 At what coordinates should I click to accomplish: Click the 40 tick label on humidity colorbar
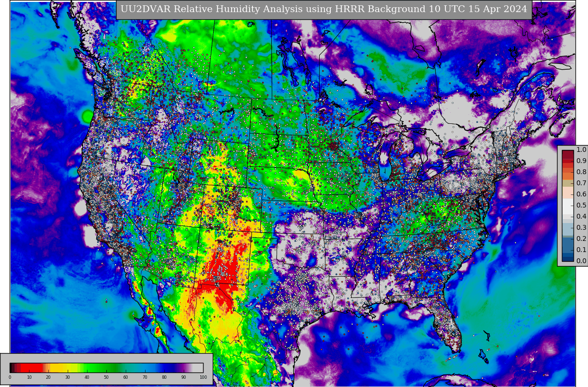tap(87, 377)
